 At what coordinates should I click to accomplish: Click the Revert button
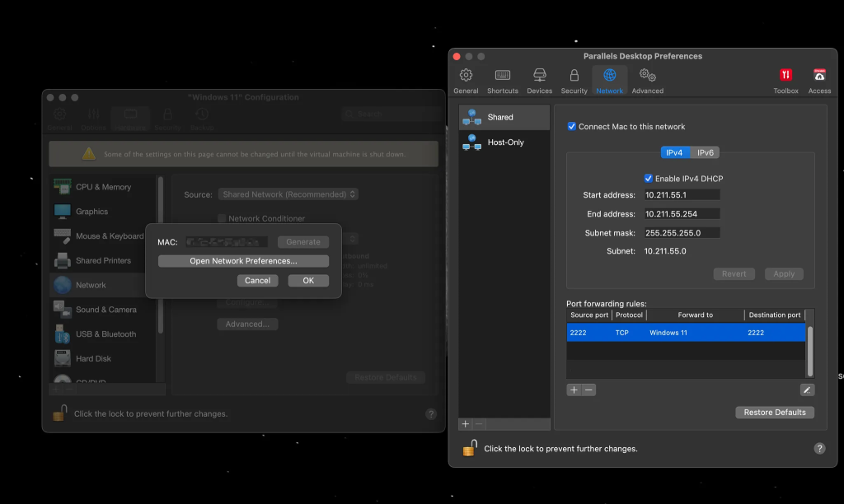click(x=734, y=273)
